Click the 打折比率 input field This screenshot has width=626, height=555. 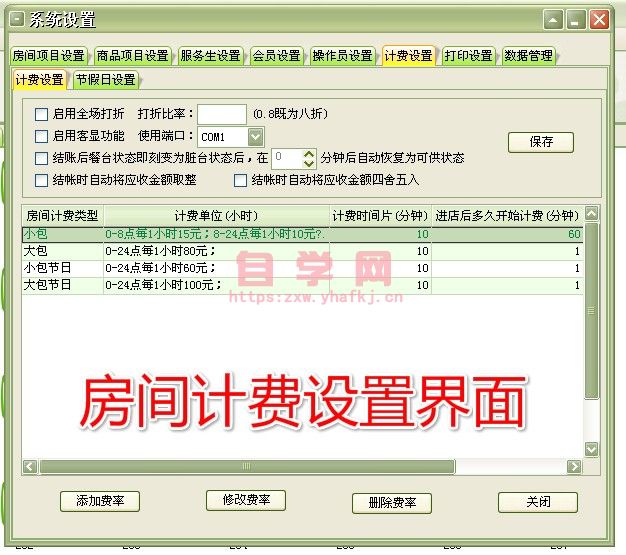[221, 114]
